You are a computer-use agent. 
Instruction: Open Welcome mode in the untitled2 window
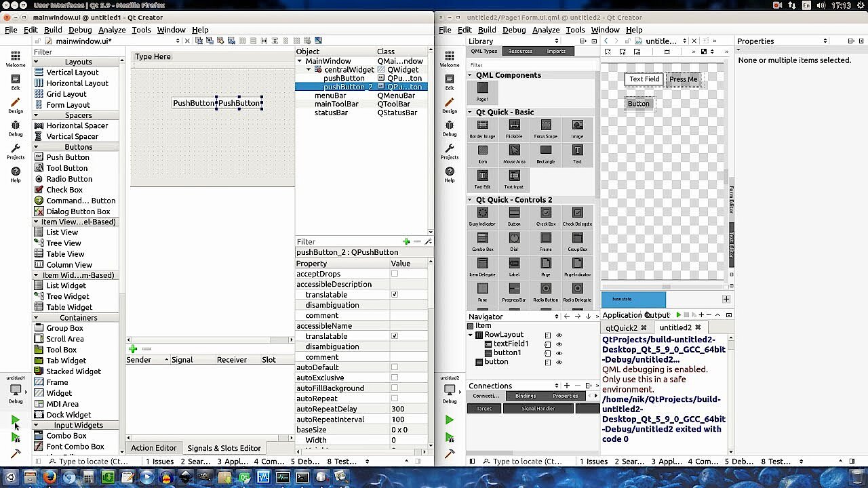(x=450, y=59)
